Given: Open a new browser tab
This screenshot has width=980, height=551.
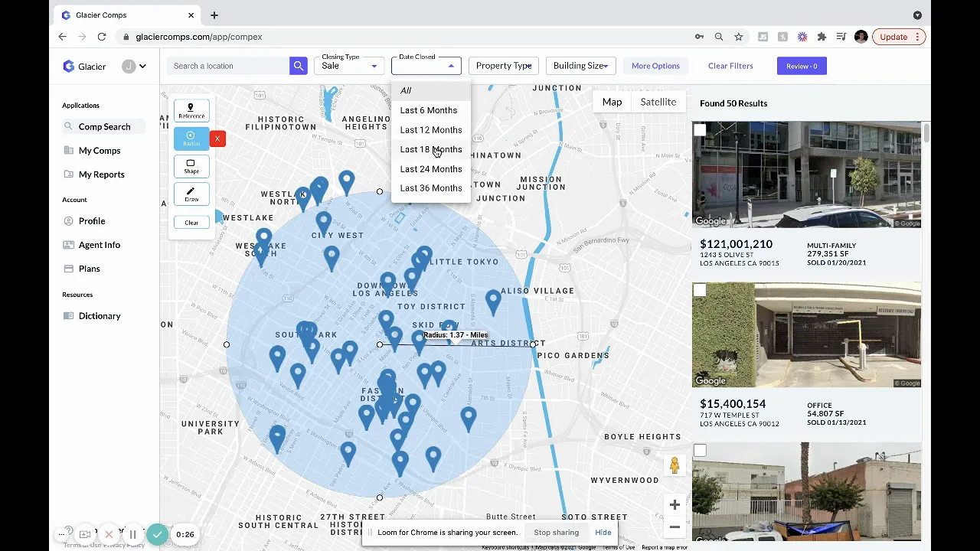Looking at the screenshot, I should 214,15.
